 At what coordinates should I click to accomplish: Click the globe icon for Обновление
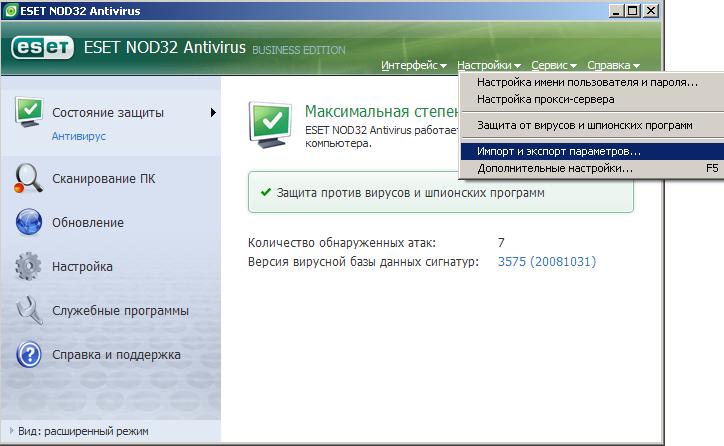tap(29, 222)
